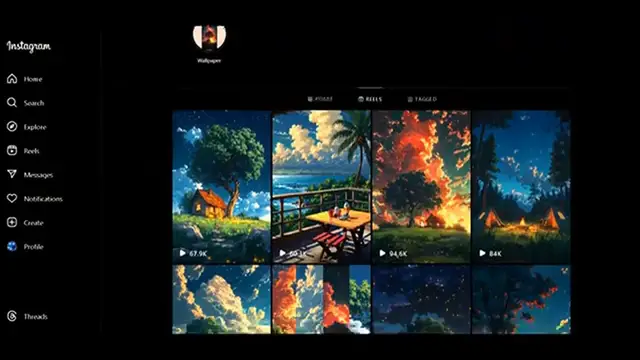Open the orange cloud collage reel

[322, 300]
